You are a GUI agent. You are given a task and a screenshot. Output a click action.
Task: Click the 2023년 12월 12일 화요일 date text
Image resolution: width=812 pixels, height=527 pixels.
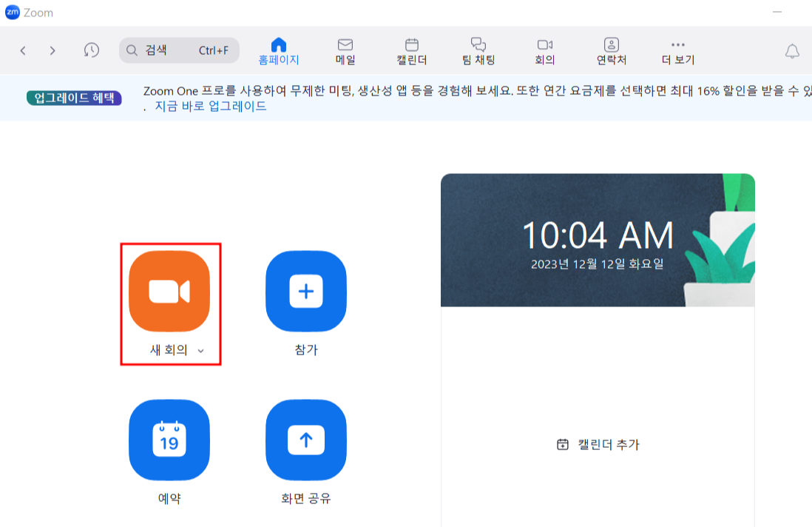click(597, 264)
